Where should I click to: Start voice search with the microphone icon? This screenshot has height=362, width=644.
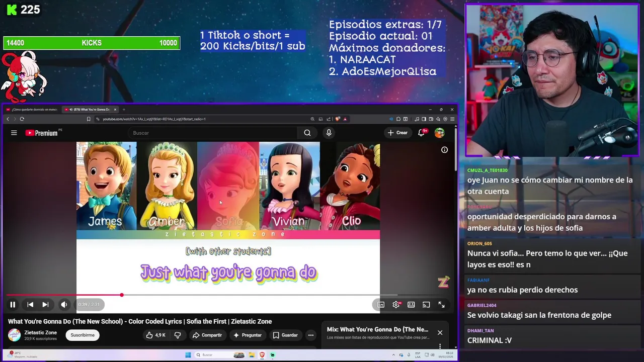point(329,133)
